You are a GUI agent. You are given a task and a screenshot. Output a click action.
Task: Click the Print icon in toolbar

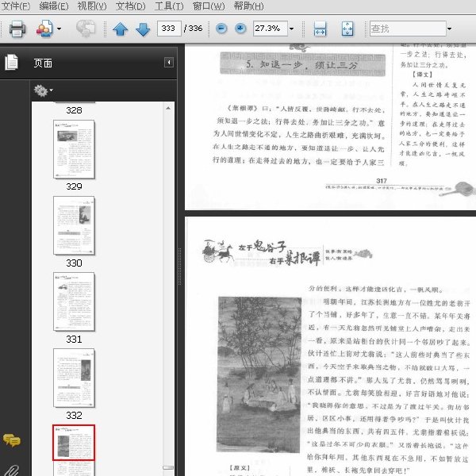[x=17, y=29]
